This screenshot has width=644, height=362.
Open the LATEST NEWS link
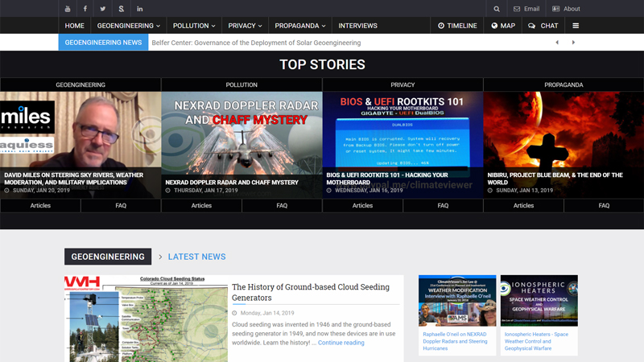(196, 257)
